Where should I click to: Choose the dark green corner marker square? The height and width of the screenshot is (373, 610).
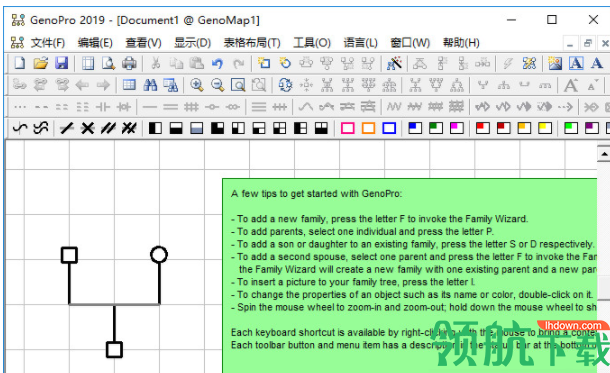(436, 128)
